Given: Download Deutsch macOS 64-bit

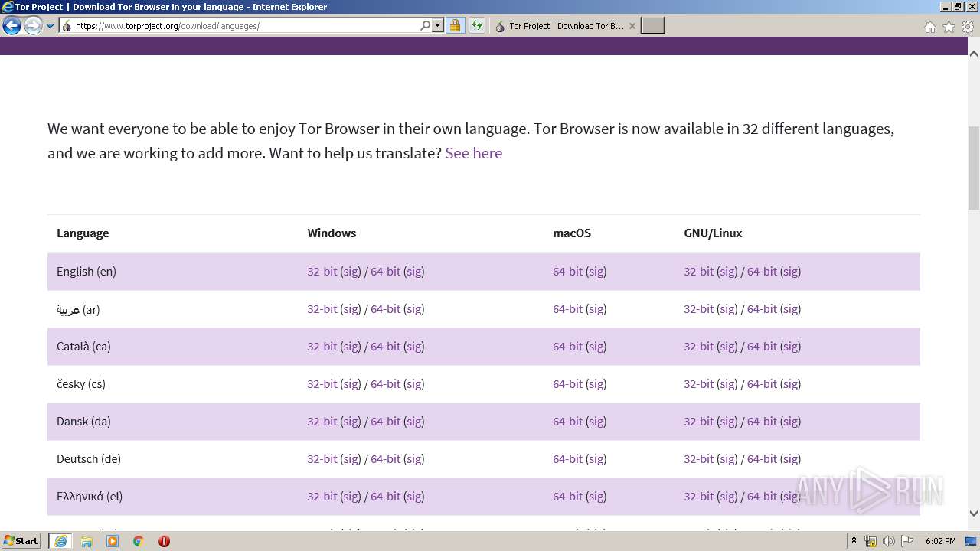Looking at the screenshot, I should 567,459.
